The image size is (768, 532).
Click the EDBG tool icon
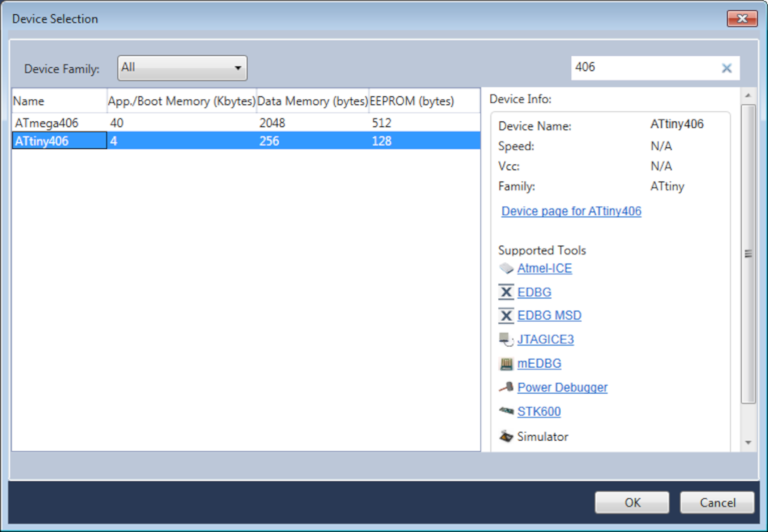[506, 292]
